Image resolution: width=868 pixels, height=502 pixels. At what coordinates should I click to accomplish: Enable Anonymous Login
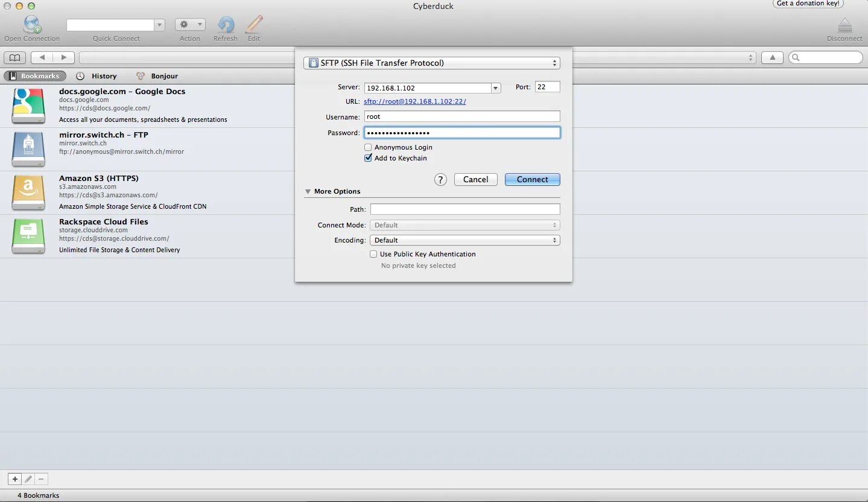(368, 147)
